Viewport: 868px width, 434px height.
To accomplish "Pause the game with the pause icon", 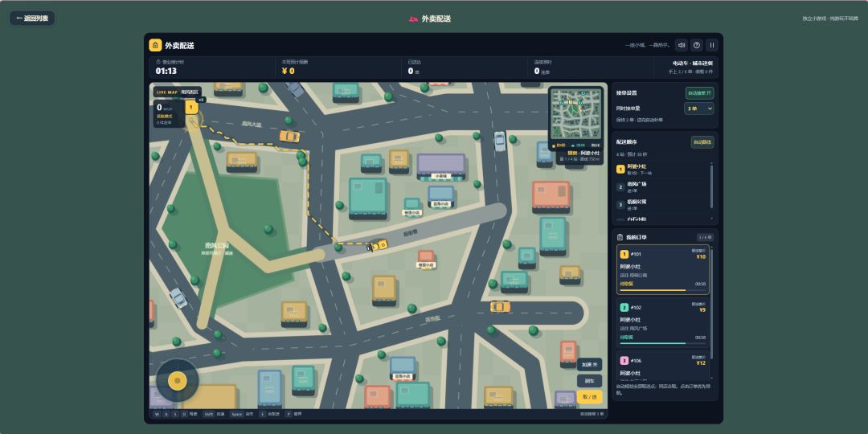I will tap(712, 45).
